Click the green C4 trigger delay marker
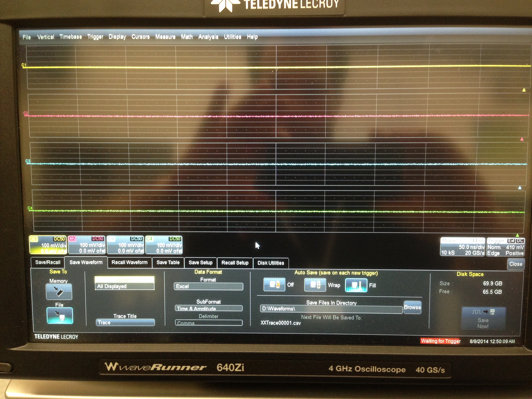Screen dimensions: 532x399 (x=517, y=235)
